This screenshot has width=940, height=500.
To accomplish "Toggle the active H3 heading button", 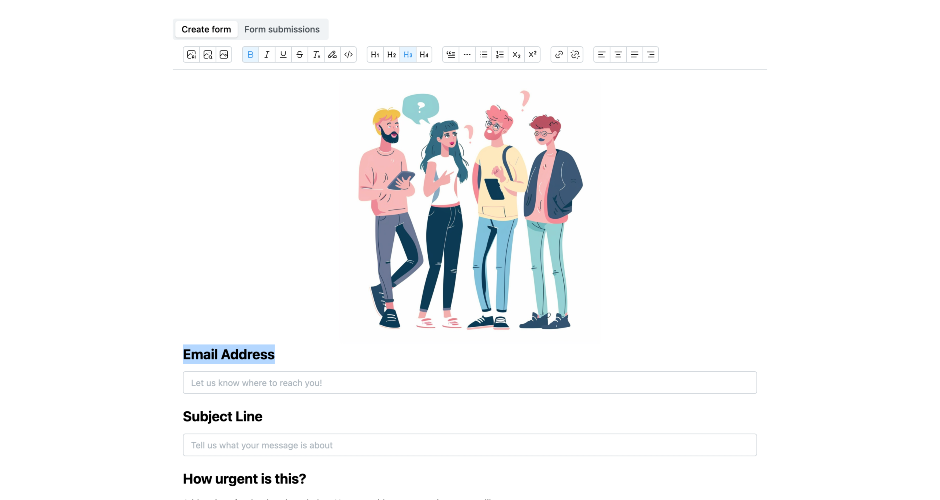I will pos(408,55).
